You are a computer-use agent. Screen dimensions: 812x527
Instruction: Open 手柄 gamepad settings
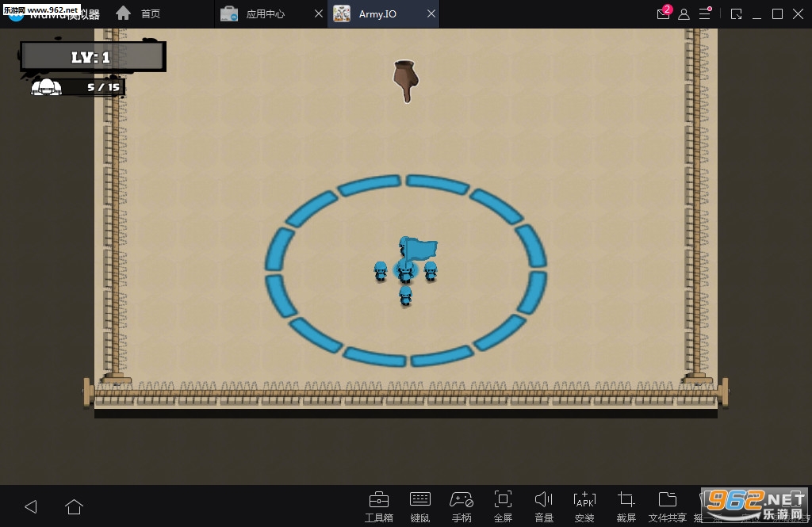(x=462, y=507)
